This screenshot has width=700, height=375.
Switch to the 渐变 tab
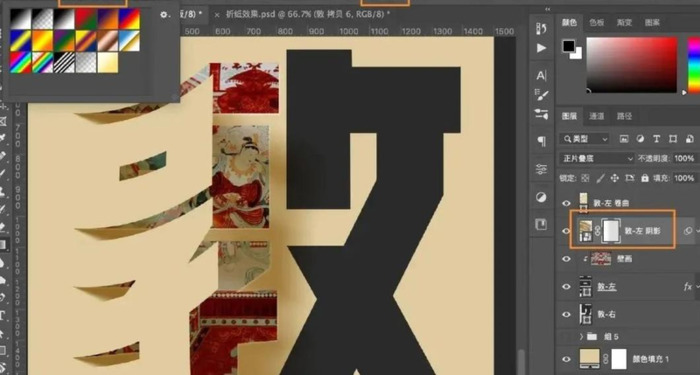pyautogui.click(x=624, y=22)
